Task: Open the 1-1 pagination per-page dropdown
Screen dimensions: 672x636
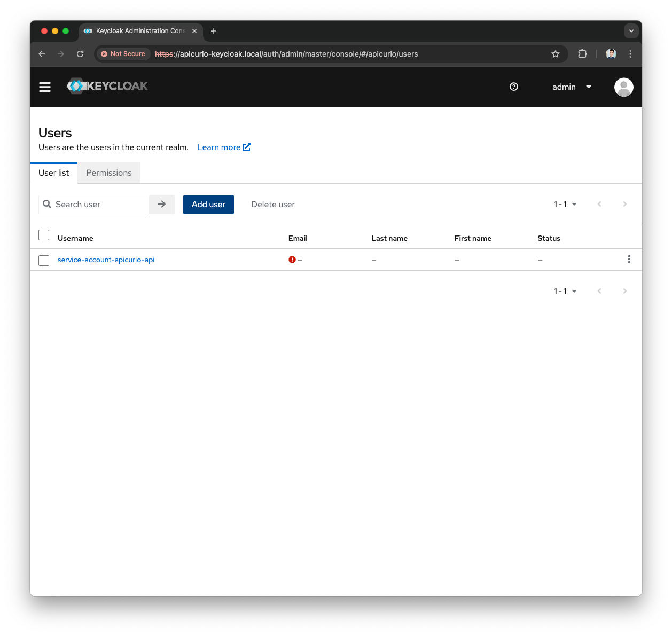Action: (x=565, y=204)
